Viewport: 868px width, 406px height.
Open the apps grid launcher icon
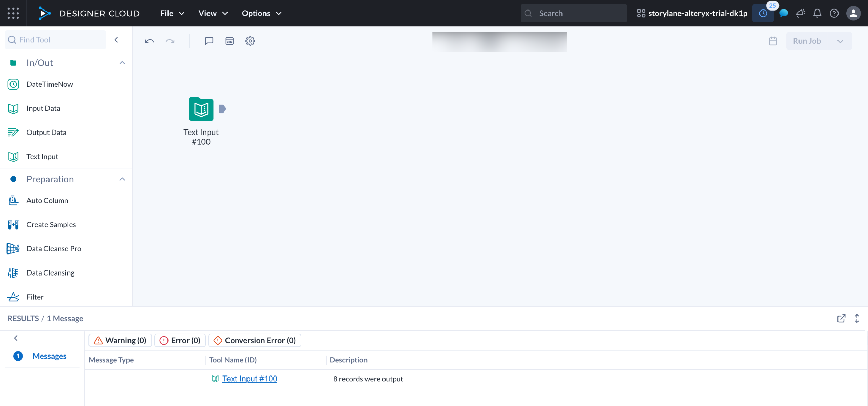point(13,13)
